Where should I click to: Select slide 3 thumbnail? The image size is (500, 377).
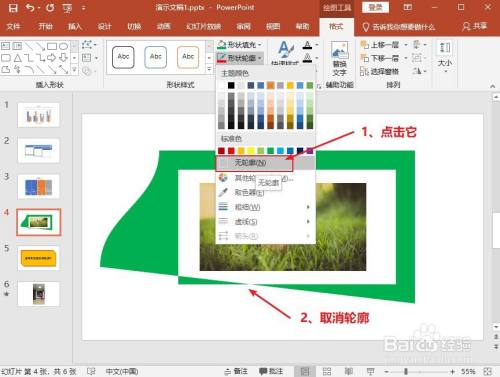pos(39,187)
